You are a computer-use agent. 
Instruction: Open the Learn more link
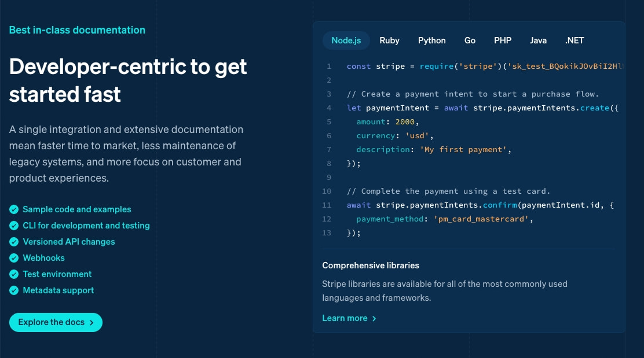tap(349, 318)
